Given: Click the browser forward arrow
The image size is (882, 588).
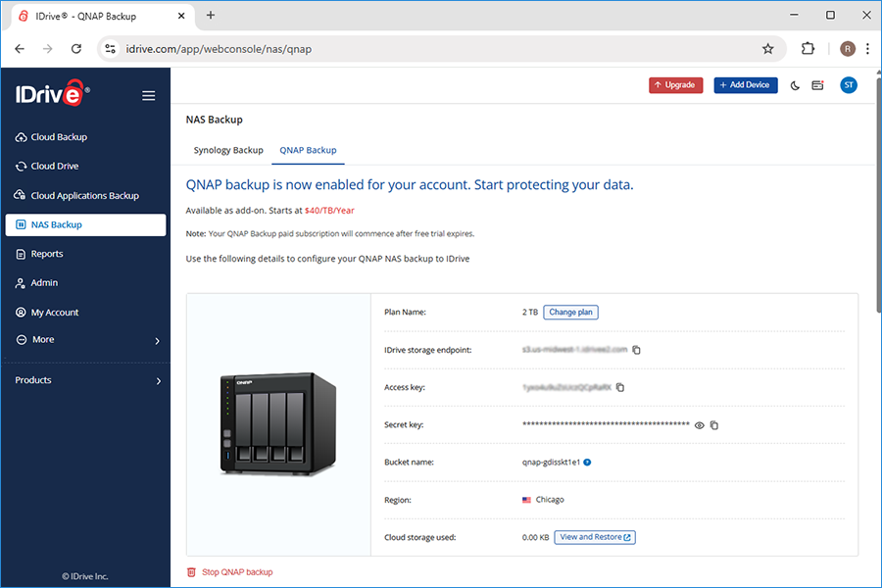Looking at the screenshot, I should [48, 49].
